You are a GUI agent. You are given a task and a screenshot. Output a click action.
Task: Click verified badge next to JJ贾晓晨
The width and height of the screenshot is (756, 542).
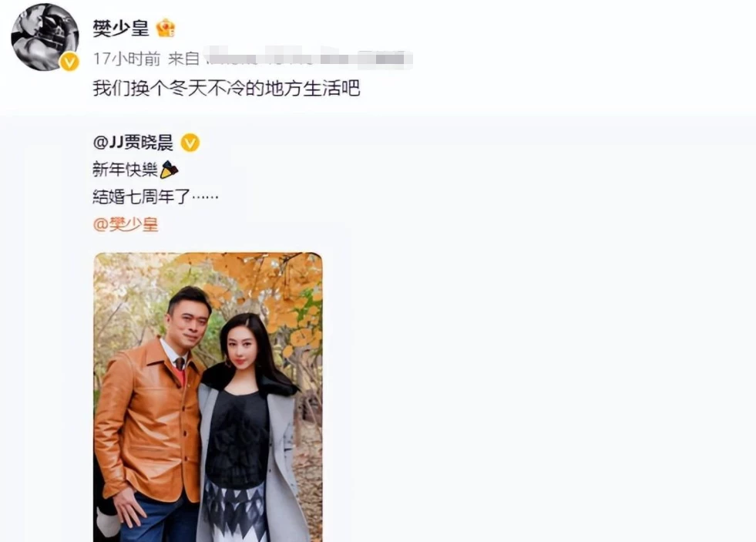point(190,143)
